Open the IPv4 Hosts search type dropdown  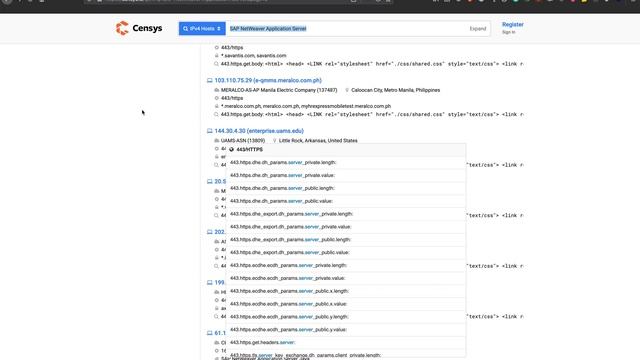pyautogui.click(x=202, y=29)
